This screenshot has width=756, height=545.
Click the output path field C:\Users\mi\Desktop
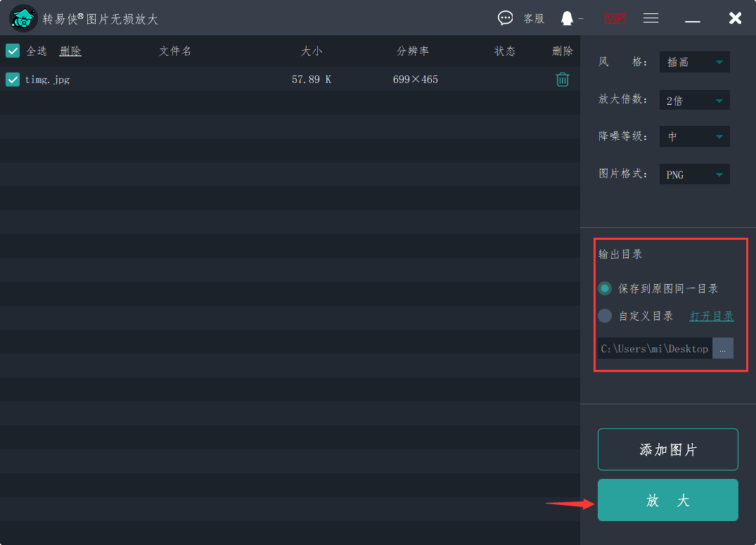[655, 348]
